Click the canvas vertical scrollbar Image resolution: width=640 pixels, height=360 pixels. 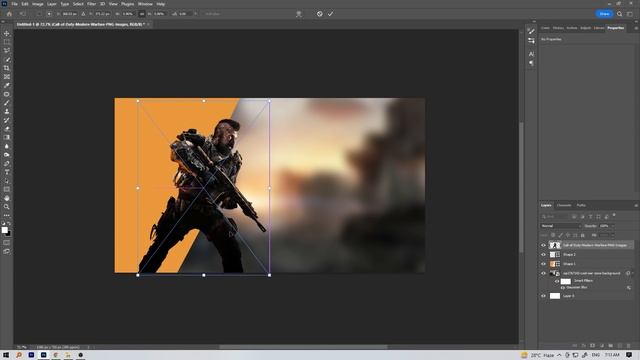pos(521,188)
